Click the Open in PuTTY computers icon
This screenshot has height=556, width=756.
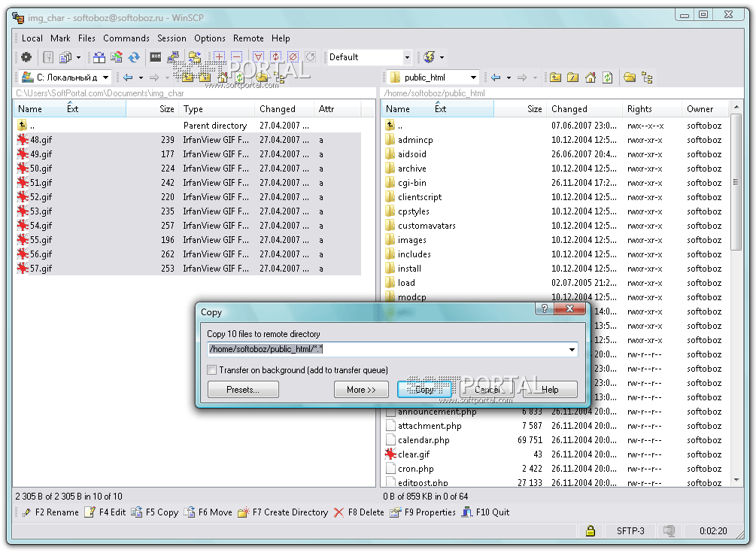pos(173,57)
